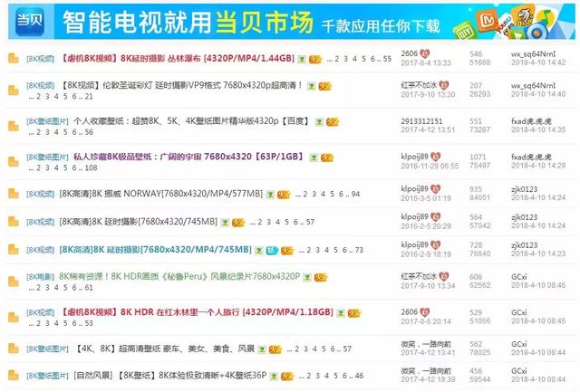Click the hot flame icon on 个人收藏壁纸 thread
Screen dimensions: 580x392
(333, 122)
